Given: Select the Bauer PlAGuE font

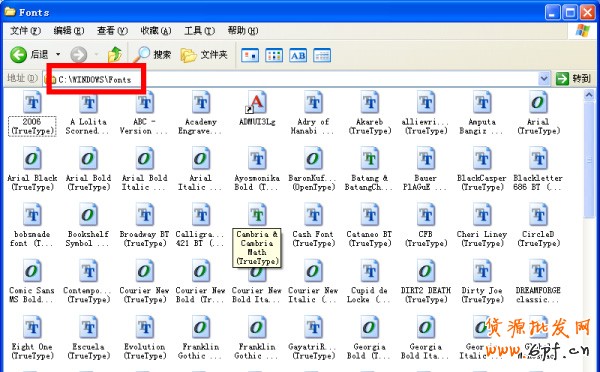Looking at the screenshot, I should tap(426, 170).
